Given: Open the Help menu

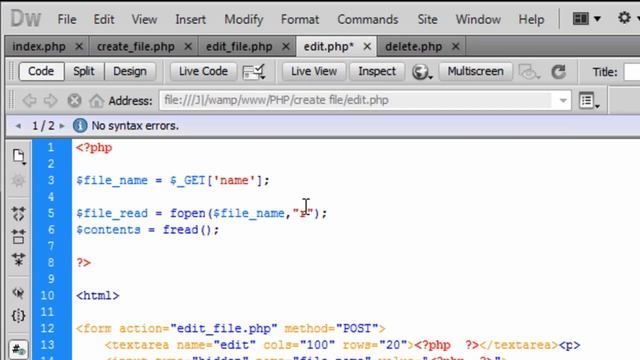Looking at the screenshot, I should [531, 19].
